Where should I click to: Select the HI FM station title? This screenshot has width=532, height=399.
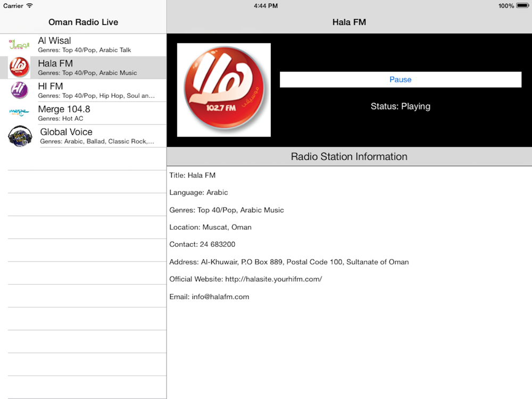[50, 86]
